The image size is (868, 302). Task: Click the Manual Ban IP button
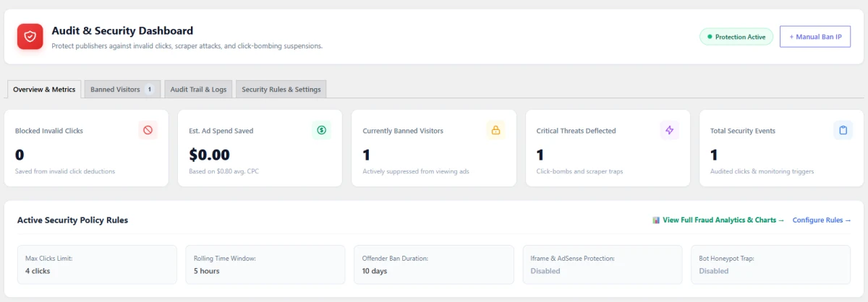[814, 36]
